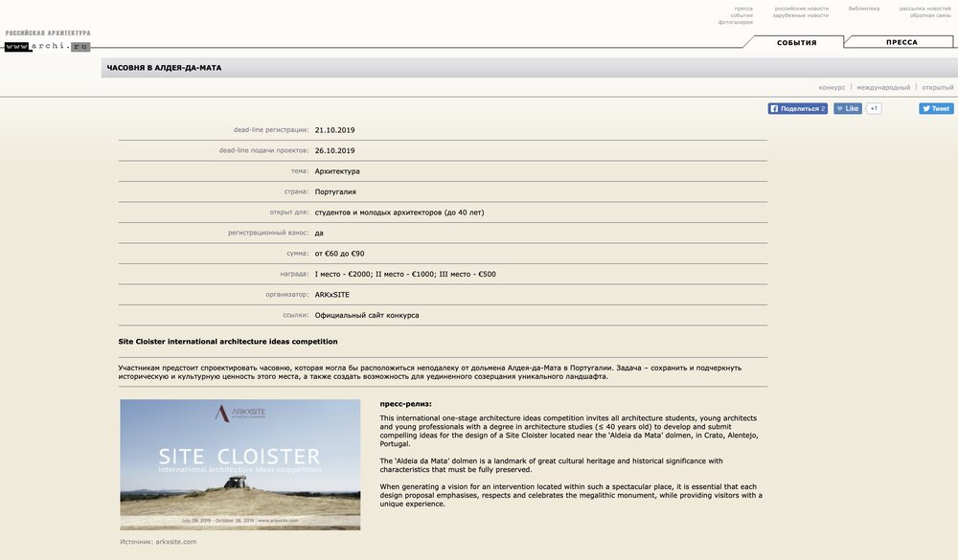Click the +1 counter bubble
Screen dimensions: 958x560
pos(874,109)
